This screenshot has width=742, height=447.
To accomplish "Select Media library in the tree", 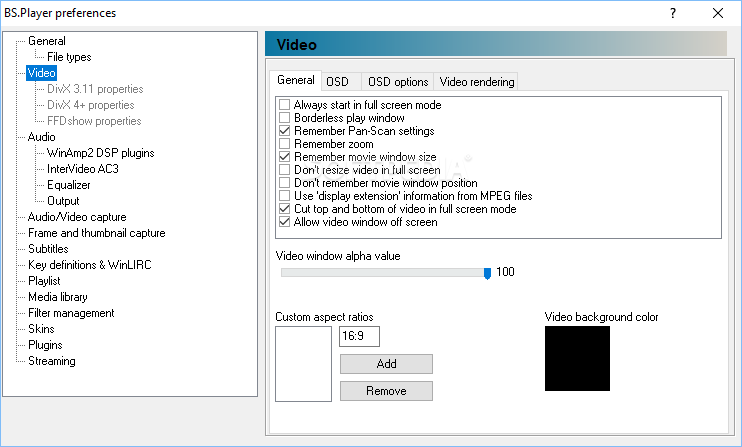I will tap(58, 297).
